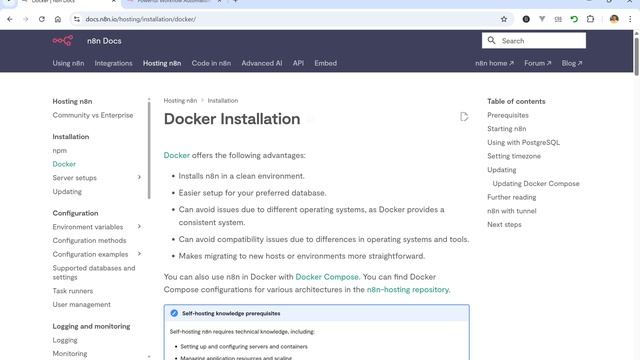640x360 pixels.
Task: Click the dark round extension icon
Action: [x=526, y=19]
